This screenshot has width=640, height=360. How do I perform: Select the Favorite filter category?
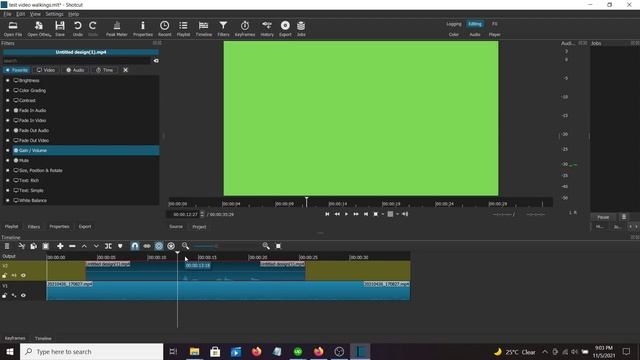pyautogui.click(x=17, y=70)
